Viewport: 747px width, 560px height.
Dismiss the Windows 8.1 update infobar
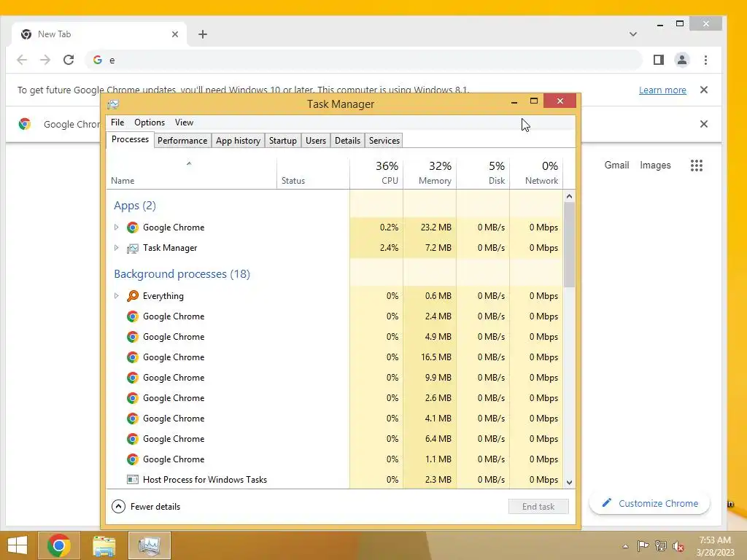[704, 90]
